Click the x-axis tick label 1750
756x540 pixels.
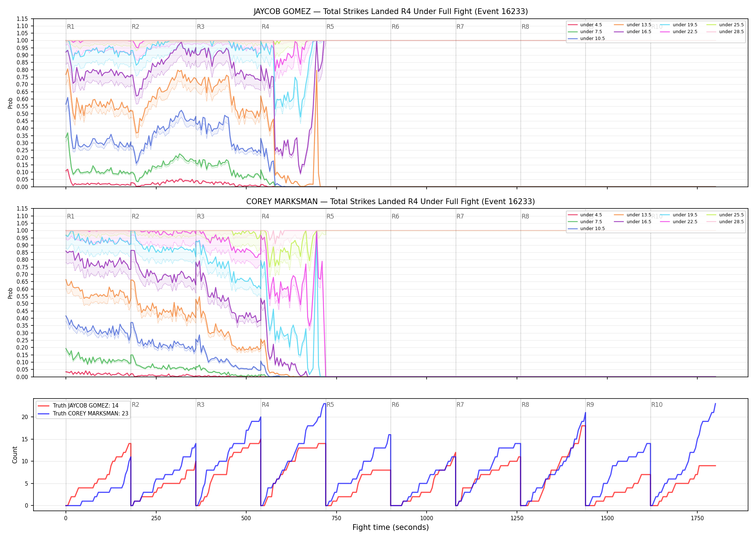[697, 518]
